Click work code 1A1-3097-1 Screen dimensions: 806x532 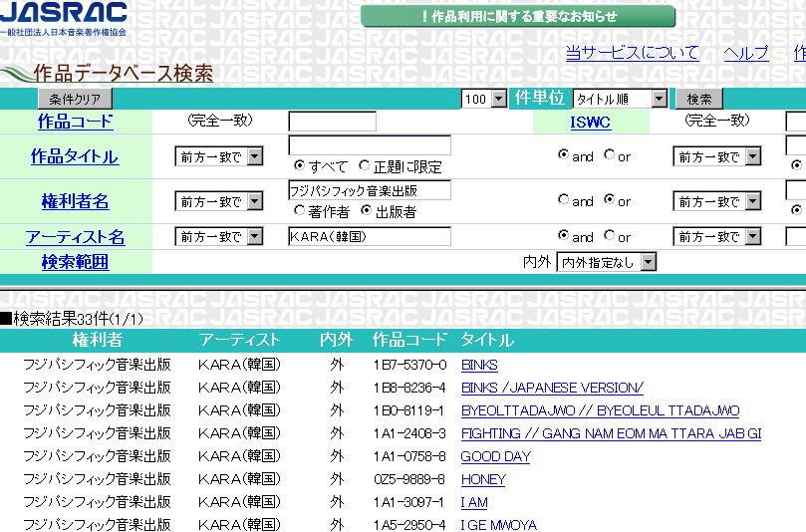coord(409,502)
